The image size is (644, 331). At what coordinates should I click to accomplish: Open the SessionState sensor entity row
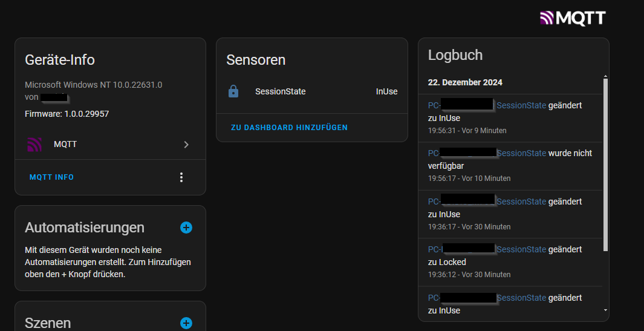tap(312, 92)
